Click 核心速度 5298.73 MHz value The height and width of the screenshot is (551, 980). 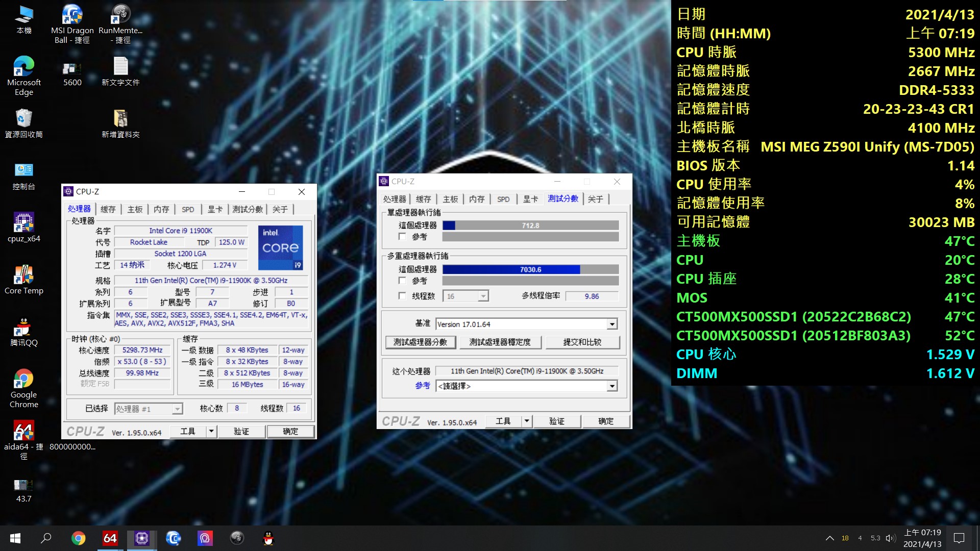(x=142, y=350)
